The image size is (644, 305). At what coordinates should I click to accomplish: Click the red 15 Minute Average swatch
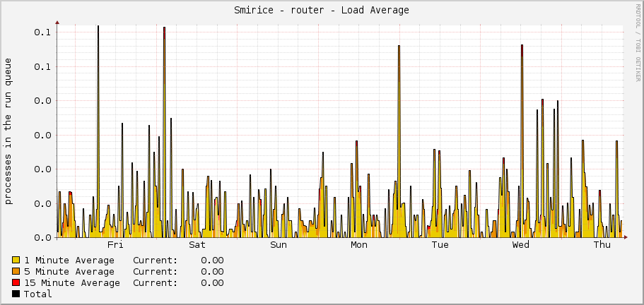point(16,282)
